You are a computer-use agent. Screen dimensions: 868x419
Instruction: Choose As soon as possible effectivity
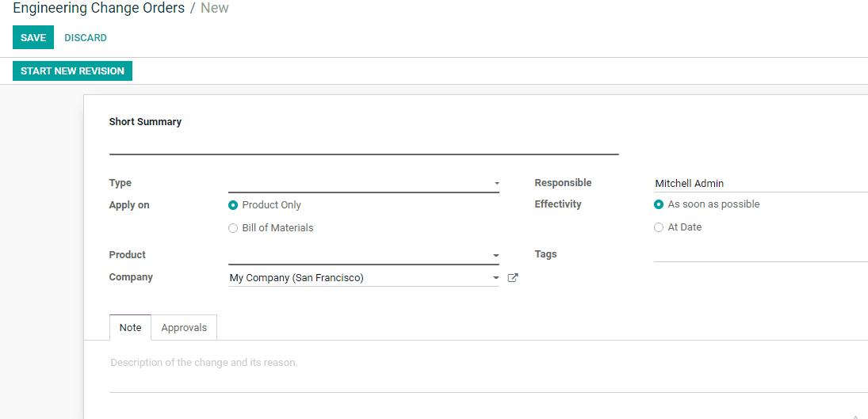(658, 204)
